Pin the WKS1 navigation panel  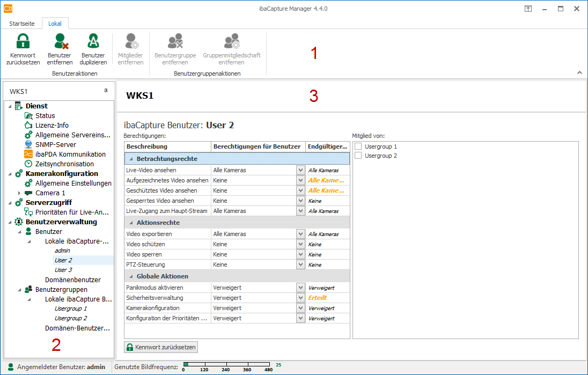[106, 91]
